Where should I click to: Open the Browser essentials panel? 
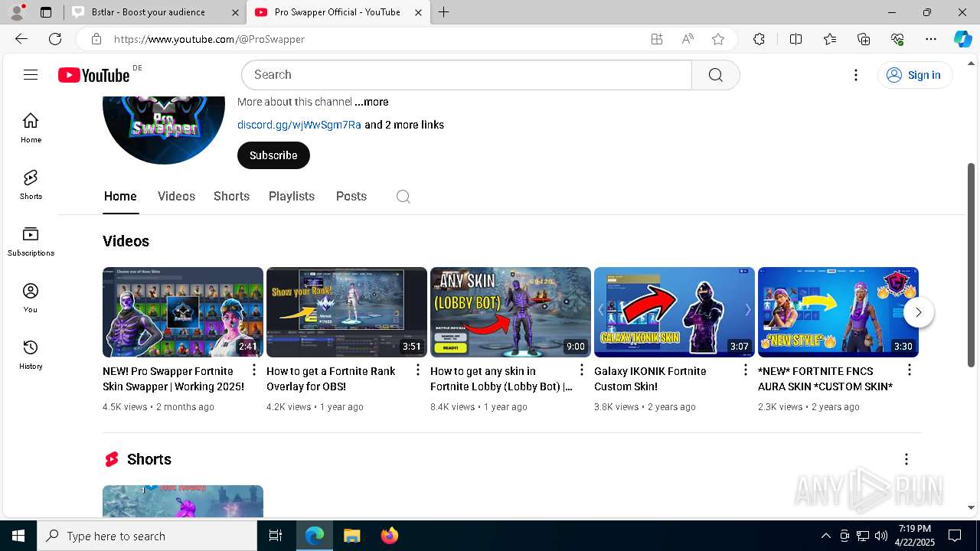coord(897,39)
